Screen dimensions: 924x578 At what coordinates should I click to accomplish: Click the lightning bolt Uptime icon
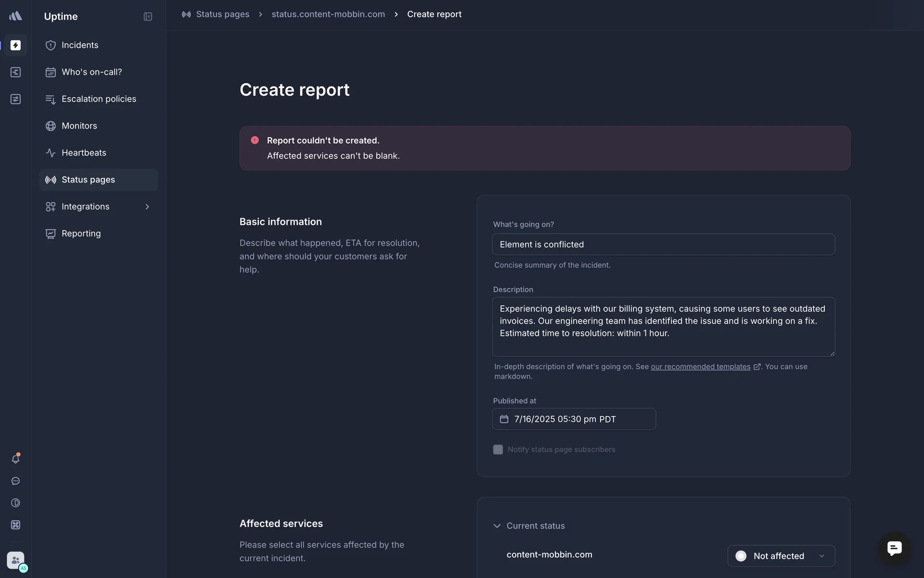[15, 45]
